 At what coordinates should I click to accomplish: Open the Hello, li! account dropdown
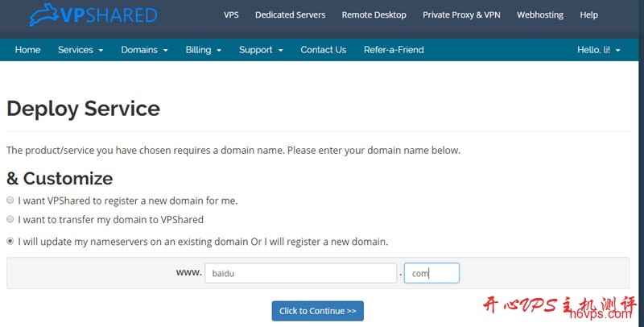pyautogui.click(x=598, y=50)
